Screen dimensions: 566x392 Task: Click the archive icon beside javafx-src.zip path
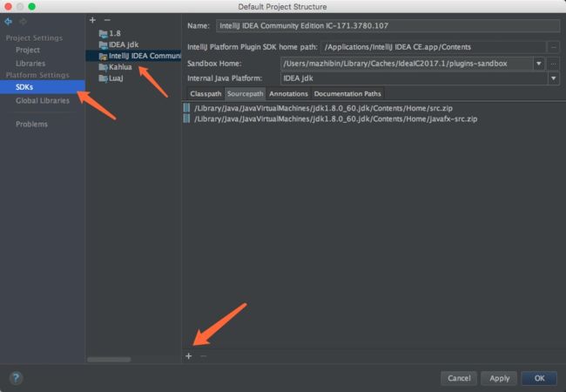coord(186,118)
